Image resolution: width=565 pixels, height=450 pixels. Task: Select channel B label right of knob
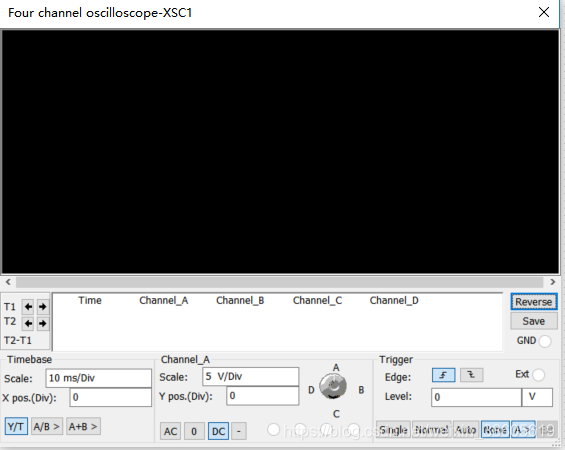click(x=361, y=390)
